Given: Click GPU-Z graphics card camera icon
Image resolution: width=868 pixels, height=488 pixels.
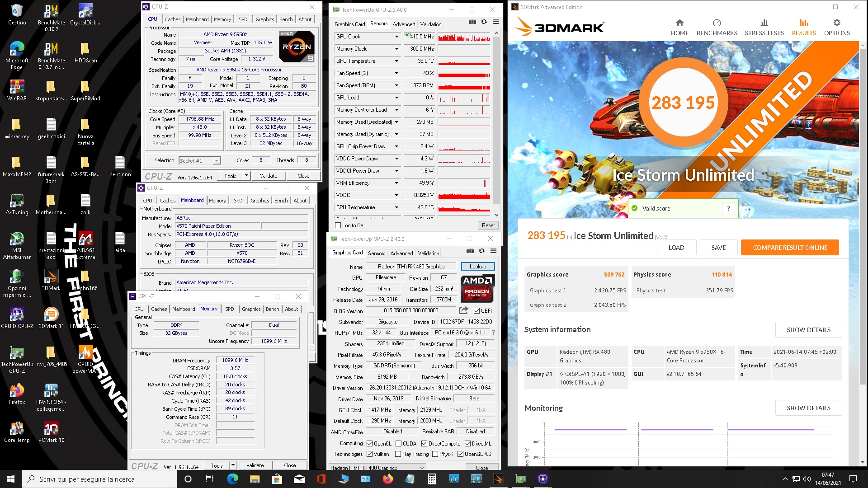Looking at the screenshot, I should pyautogui.click(x=470, y=251).
